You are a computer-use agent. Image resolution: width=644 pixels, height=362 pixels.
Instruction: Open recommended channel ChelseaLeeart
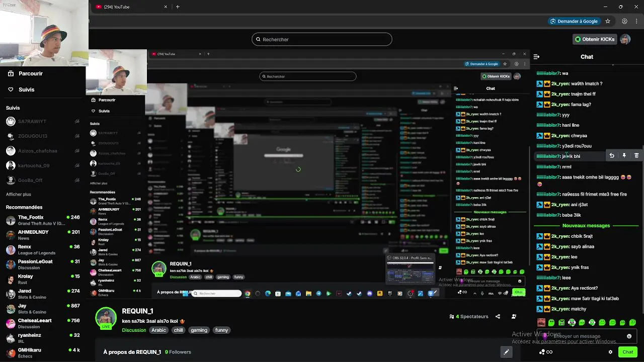(43, 323)
